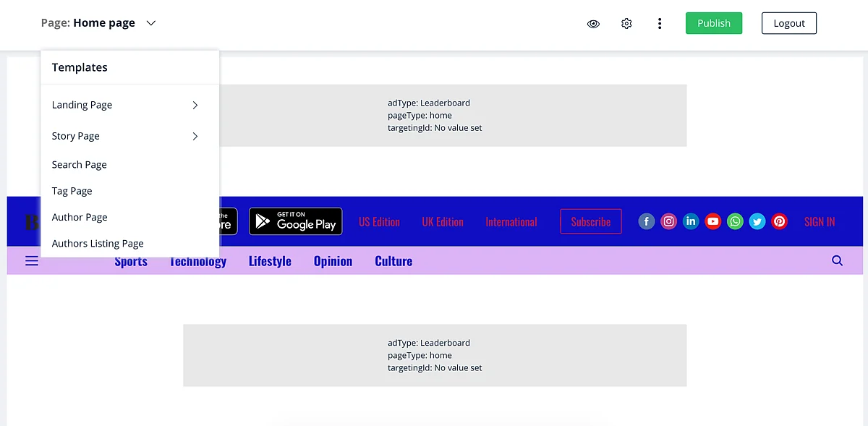Screen dimensions: 868x426
Task: Open the Lifestyle section
Action: (270, 261)
